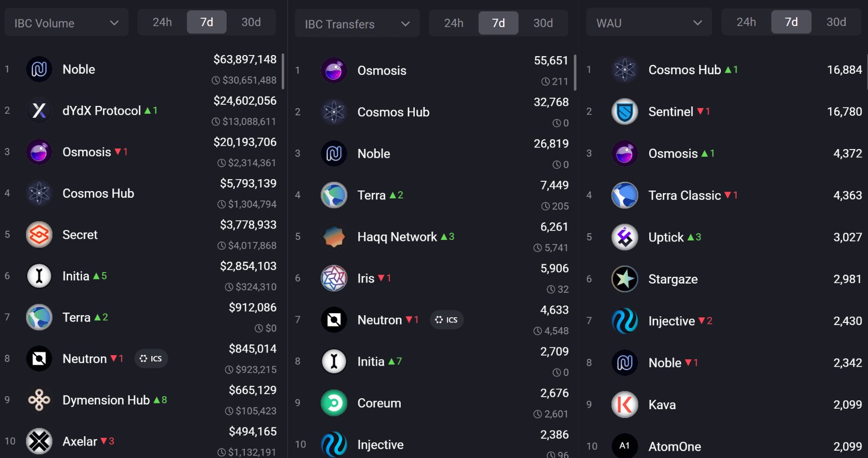Click the Coreum logo icon

coord(334,403)
